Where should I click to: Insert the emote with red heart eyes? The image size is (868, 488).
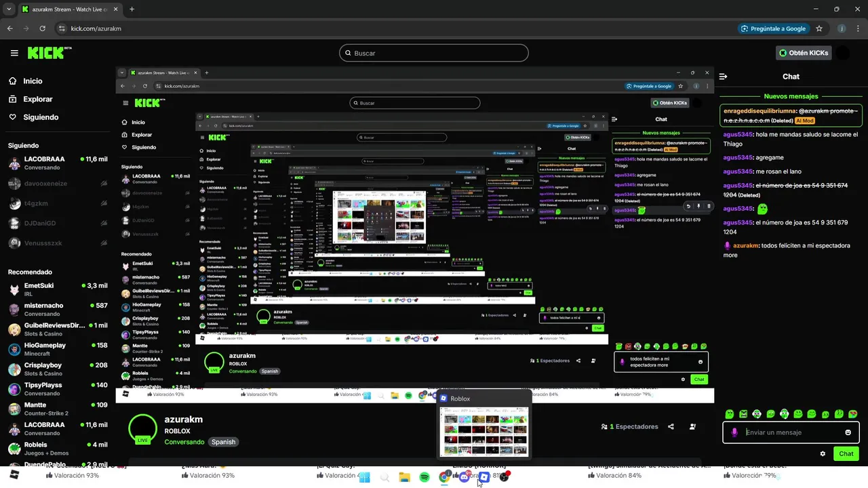852,413
